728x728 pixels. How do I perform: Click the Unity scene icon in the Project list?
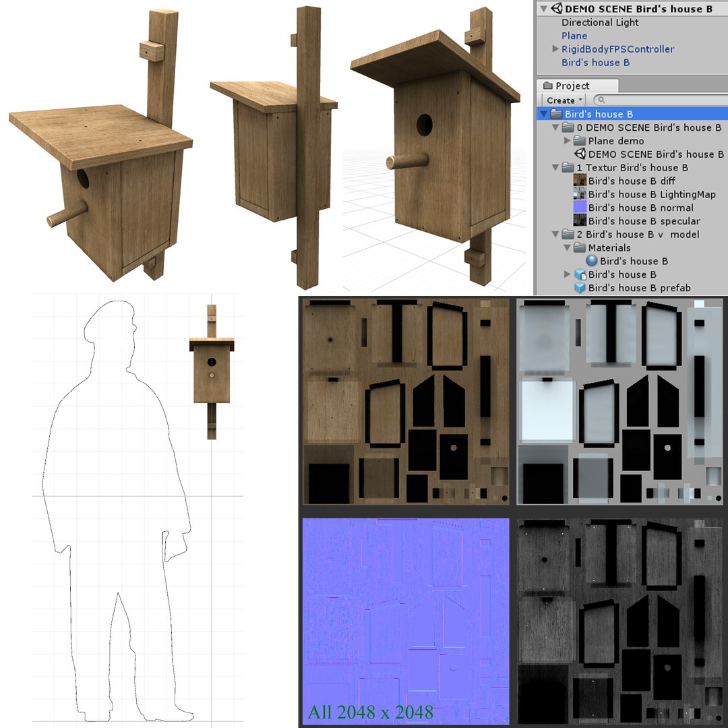580,154
